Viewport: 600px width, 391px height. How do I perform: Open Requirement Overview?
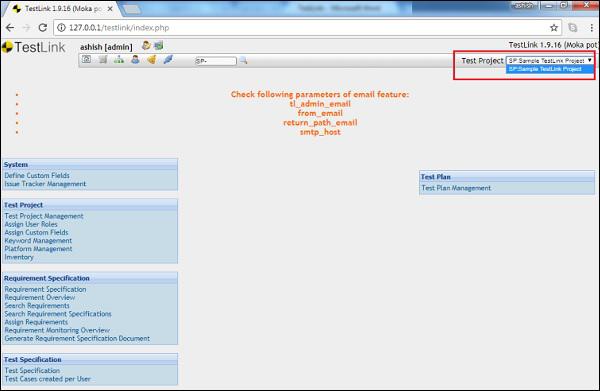coord(40,298)
